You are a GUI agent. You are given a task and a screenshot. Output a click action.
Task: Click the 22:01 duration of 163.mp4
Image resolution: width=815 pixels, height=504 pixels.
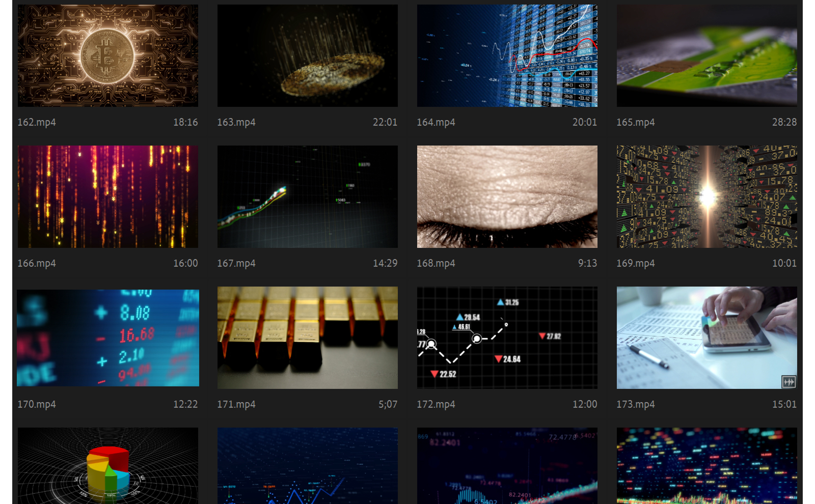[385, 122]
